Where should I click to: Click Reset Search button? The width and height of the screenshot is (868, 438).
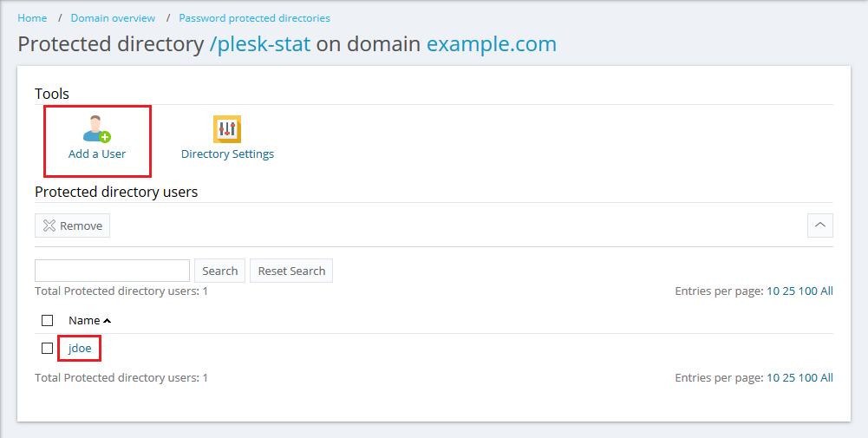tap(291, 271)
